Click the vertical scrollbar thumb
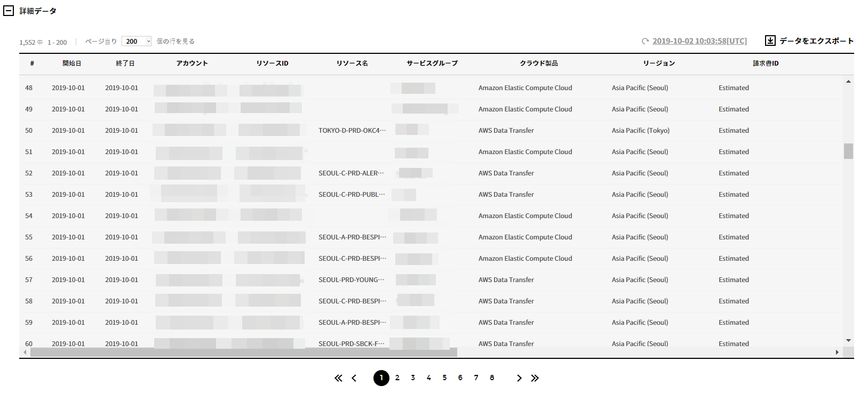Viewport: 868px width, 393px height. (848, 151)
